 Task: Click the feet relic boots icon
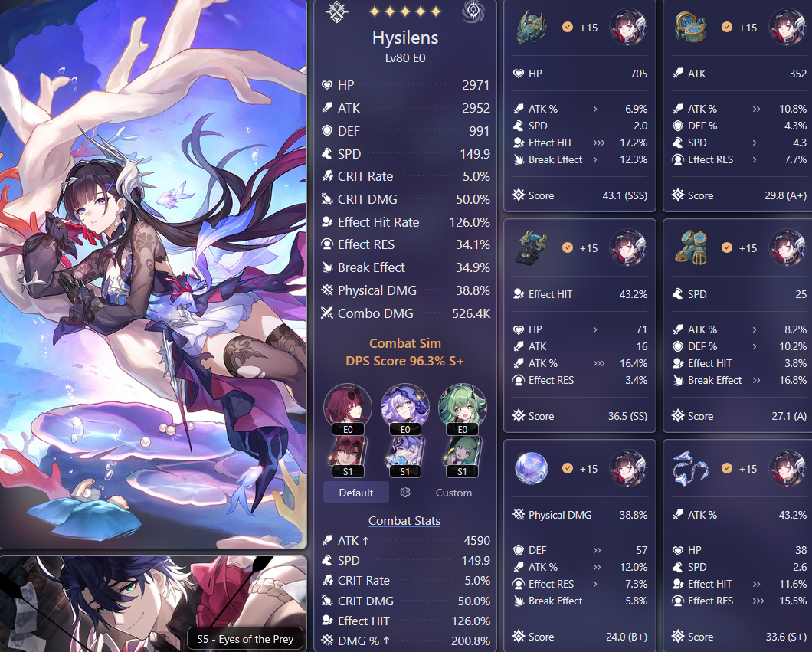(x=691, y=247)
